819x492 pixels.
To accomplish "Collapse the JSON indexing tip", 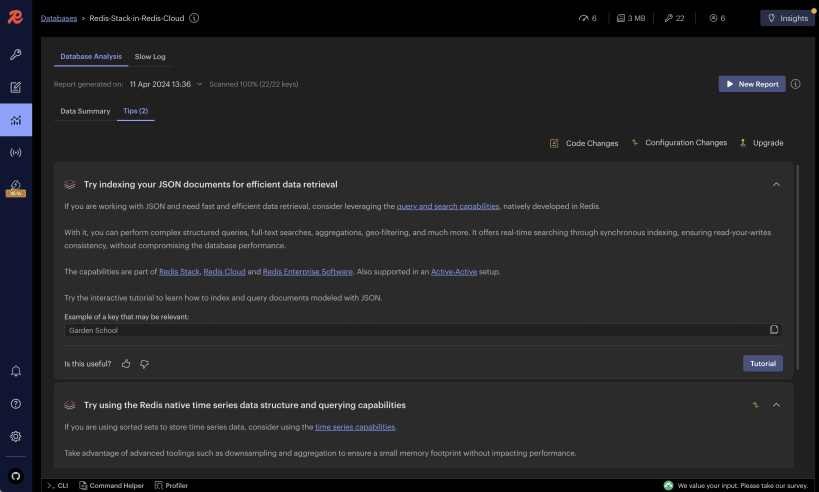I will click(776, 185).
